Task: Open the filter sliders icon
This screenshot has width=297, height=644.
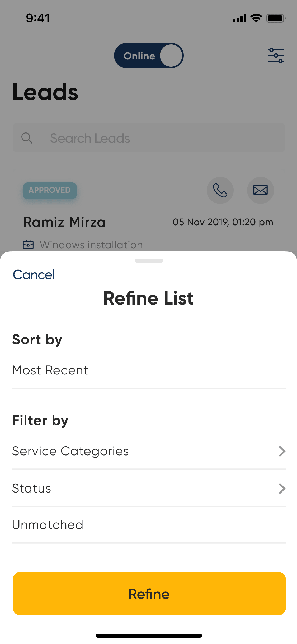Action: (x=276, y=56)
